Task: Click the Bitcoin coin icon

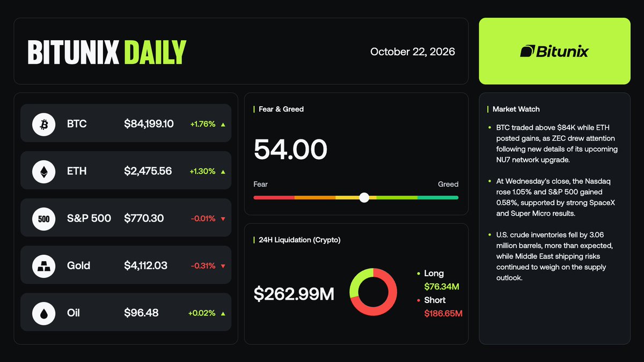Action: coord(44,124)
